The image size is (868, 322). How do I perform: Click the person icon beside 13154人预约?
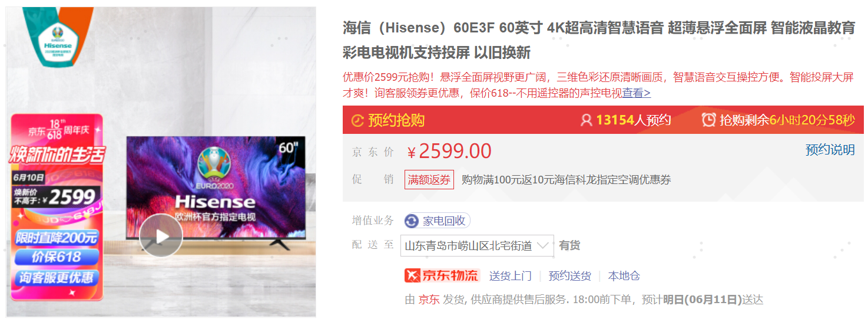coord(586,120)
